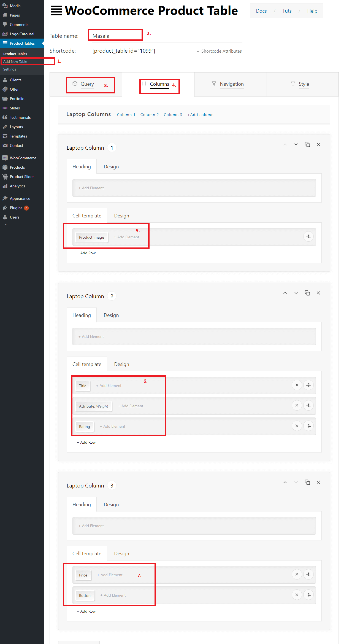The width and height of the screenshot is (352, 644).
Task: Click the Button element
Action: 85,596
